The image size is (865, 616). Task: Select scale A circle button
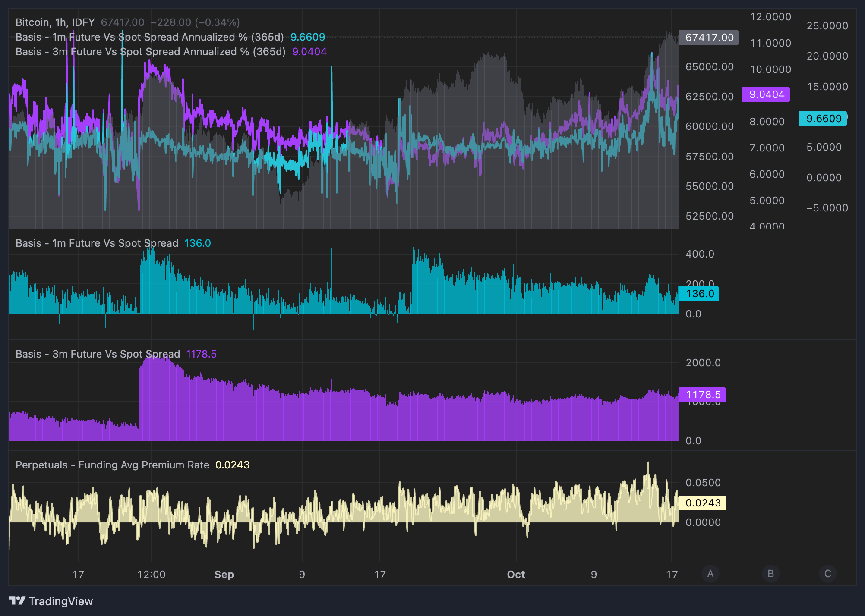(x=710, y=574)
